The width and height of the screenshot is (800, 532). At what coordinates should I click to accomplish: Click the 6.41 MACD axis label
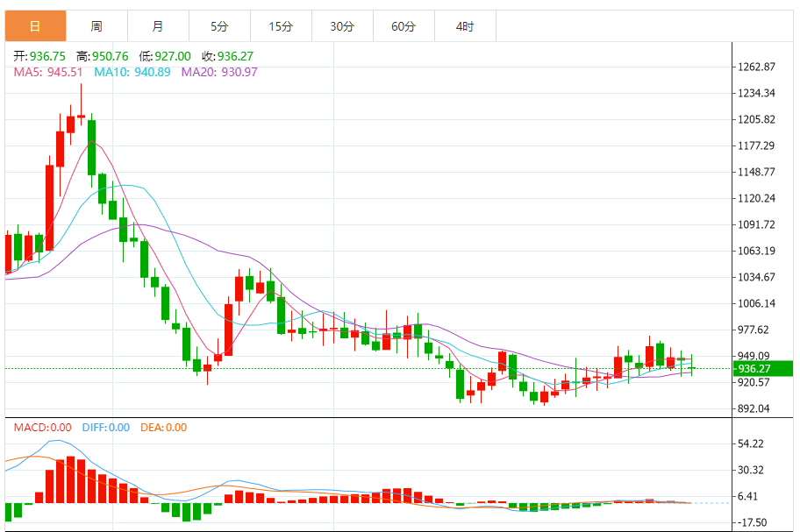747,496
